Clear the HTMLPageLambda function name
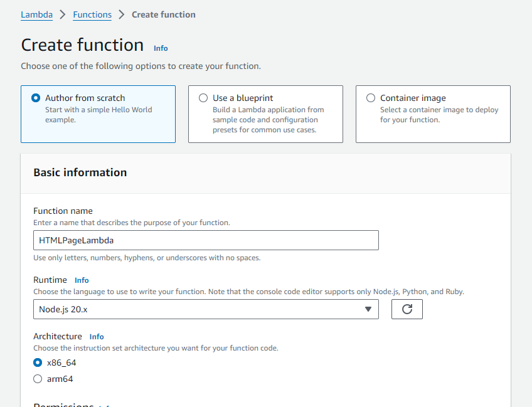 [x=206, y=240]
